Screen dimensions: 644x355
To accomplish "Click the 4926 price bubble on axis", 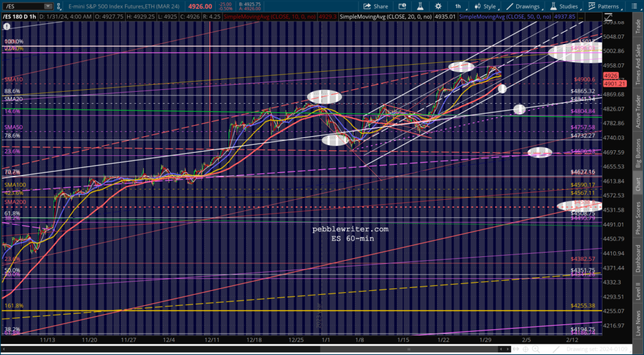I will click(x=611, y=76).
